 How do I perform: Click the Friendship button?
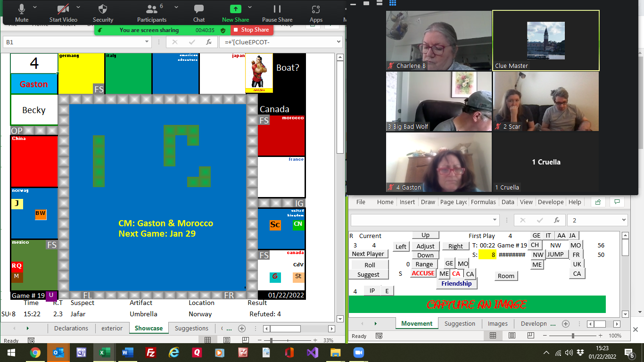pyautogui.click(x=456, y=284)
